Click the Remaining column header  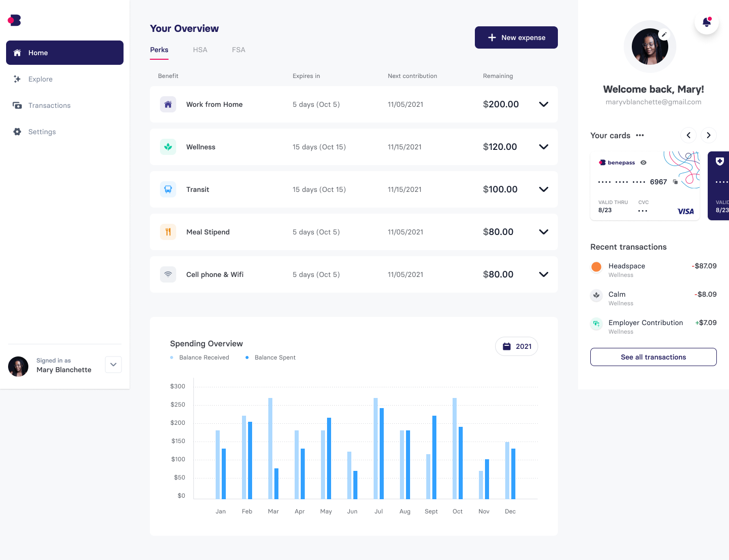[498, 76]
